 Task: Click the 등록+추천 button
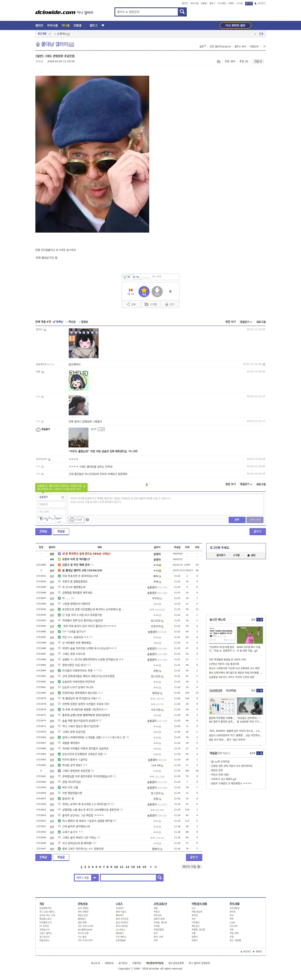[255, 520]
